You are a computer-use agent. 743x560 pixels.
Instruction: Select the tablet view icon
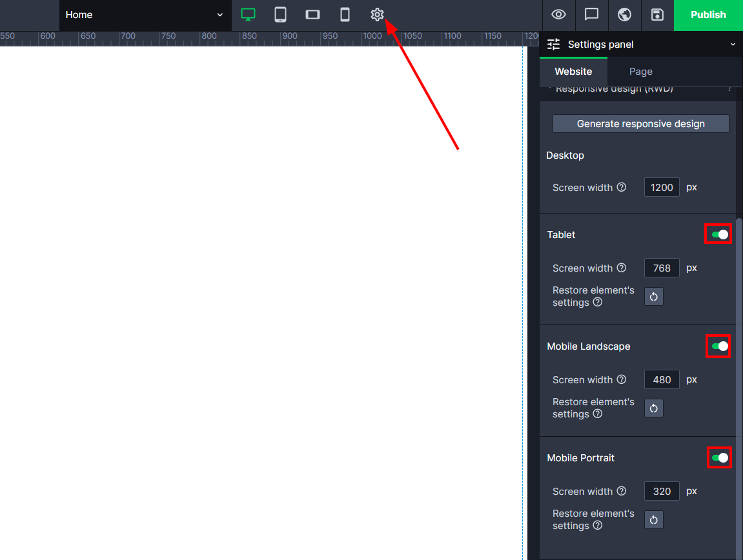pyautogui.click(x=280, y=15)
